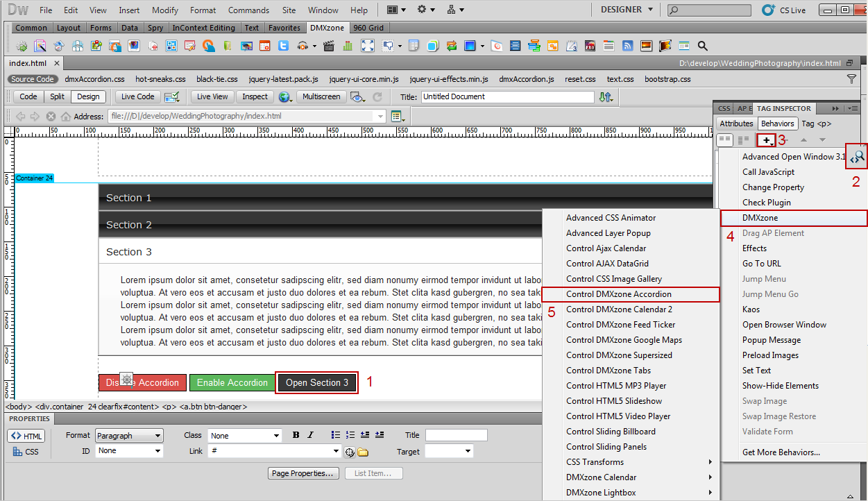
Task: Click Text Outdent icon in Properties
Action: [x=365, y=435]
